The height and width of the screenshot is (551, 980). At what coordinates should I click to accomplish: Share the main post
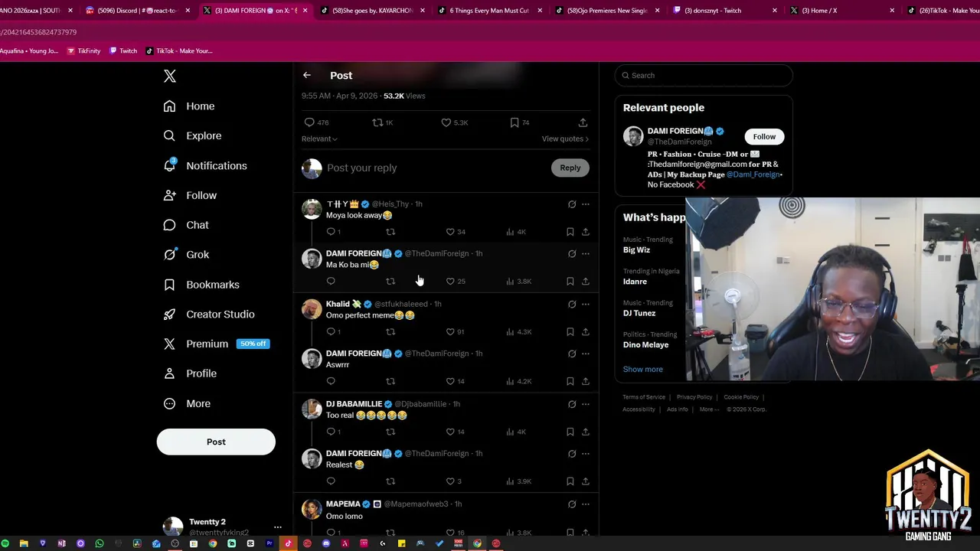pyautogui.click(x=583, y=122)
